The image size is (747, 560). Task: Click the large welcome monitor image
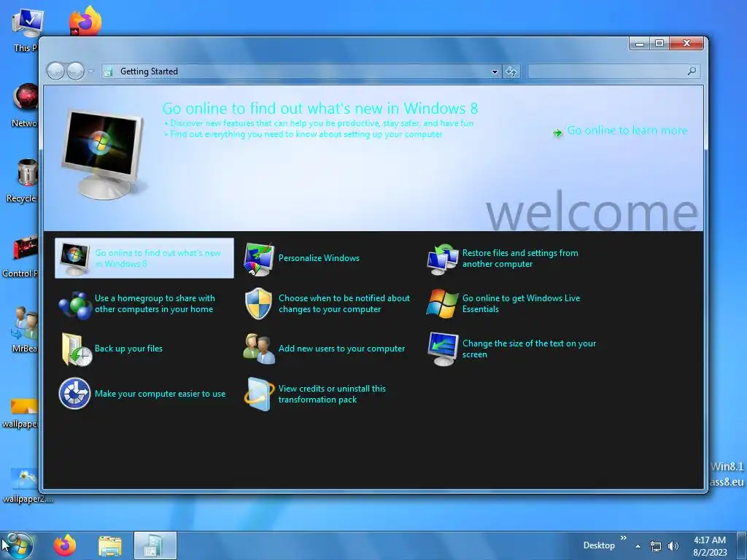pyautogui.click(x=102, y=155)
